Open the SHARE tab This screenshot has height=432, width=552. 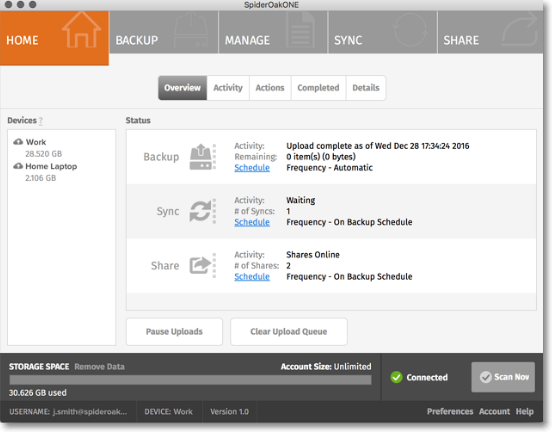click(490, 32)
